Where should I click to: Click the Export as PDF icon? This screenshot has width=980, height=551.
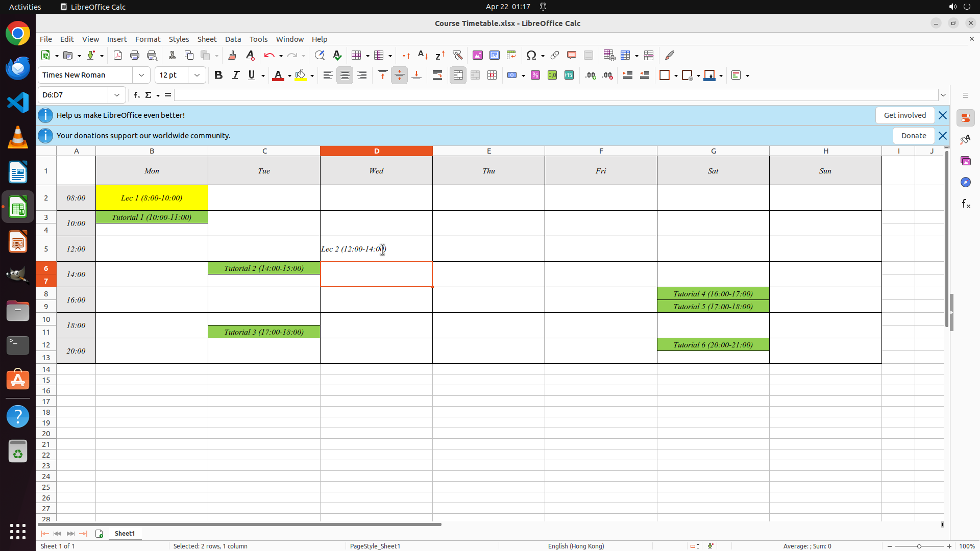pyautogui.click(x=118, y=55)
